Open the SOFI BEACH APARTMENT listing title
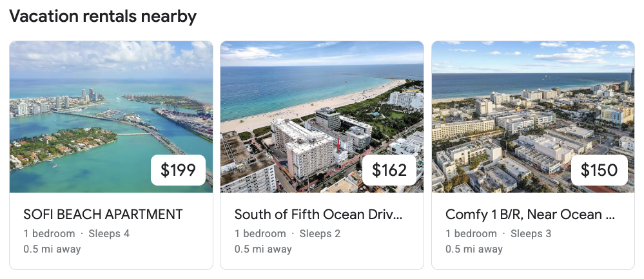 pyautogui.click(x=103, y=215)
